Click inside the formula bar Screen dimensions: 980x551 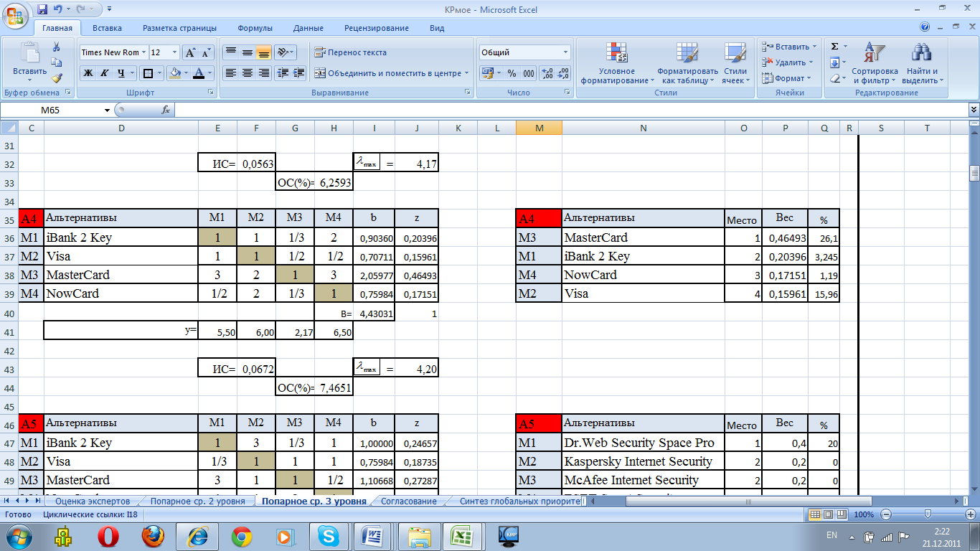coord(570,110)
